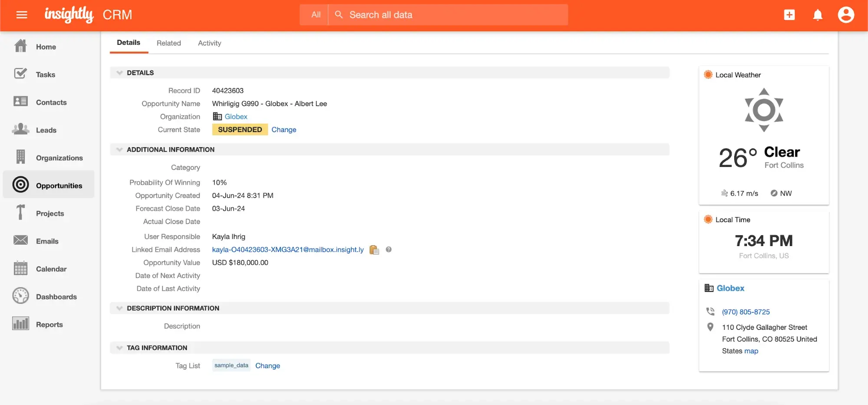Click the help question mark icon
This screenshot has width=868, height=405.
(389, 249)
